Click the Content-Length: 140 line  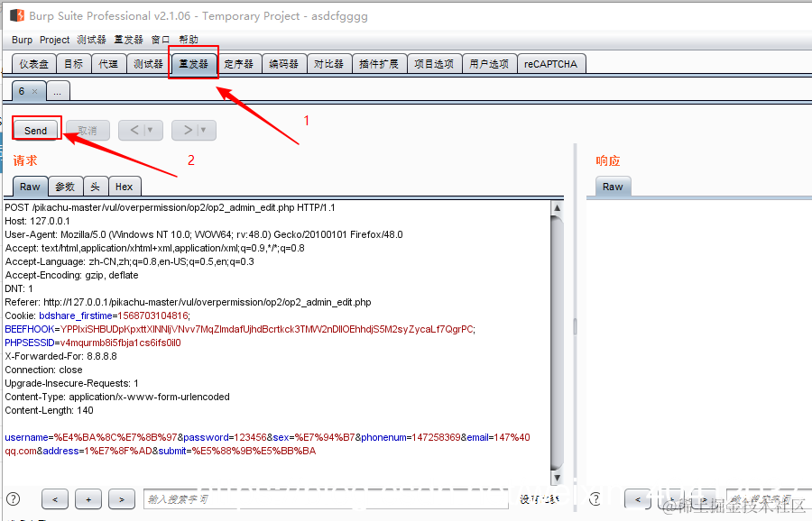tap(50, 410)
